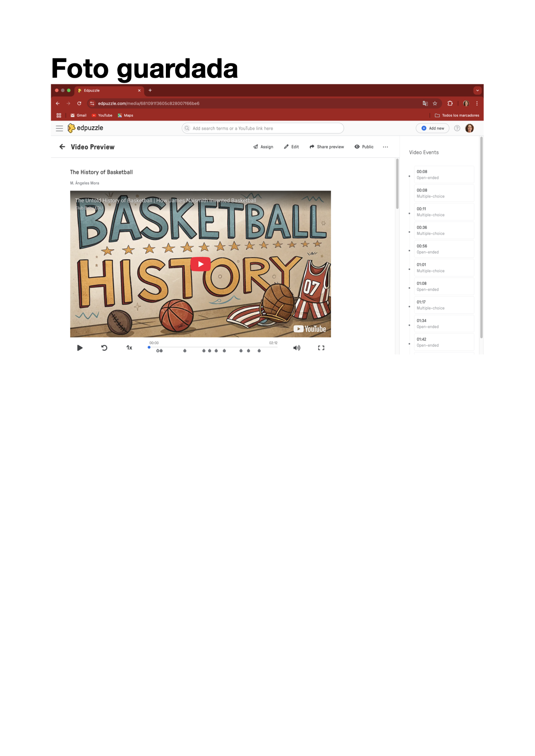The image size is (535, 756).
Task: Open the 01:17 Multiple-choice event
Action: [x=444, y=305]
